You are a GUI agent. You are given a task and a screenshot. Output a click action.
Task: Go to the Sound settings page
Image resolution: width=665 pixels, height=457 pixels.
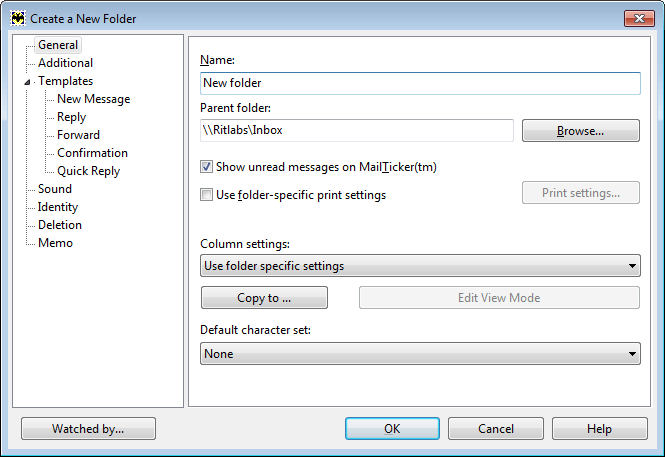pyautogui.click(x=55, y=189)
